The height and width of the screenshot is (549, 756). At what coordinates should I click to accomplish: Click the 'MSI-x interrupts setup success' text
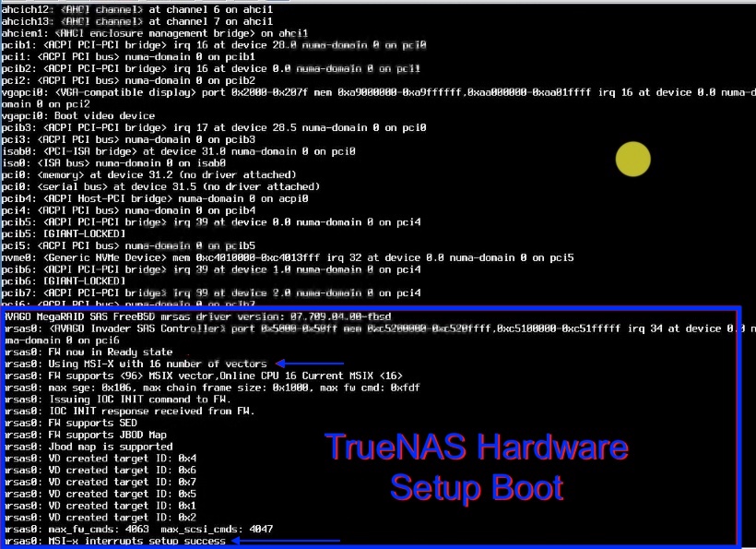[x=137, y=542]
